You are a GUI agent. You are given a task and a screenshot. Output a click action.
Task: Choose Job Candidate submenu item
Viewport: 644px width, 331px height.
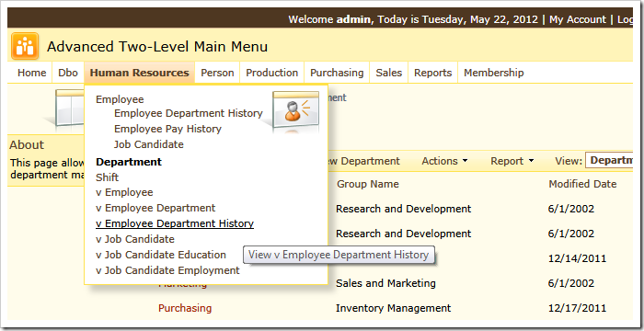click(149, 144)
